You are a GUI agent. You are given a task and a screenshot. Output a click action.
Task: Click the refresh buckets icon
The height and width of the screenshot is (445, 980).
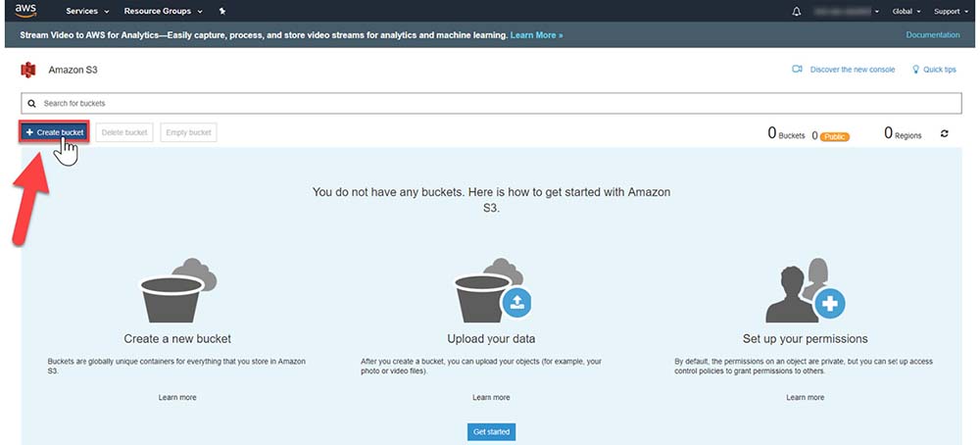coord(945,133)
